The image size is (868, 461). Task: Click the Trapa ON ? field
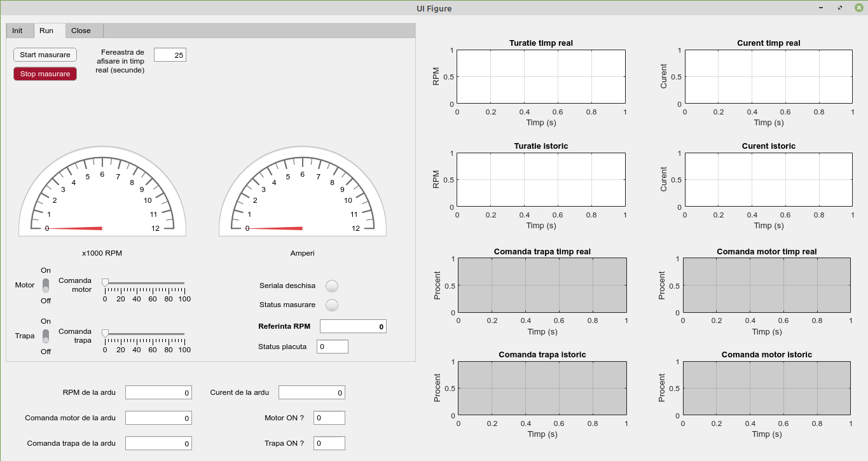click(329, 443)
